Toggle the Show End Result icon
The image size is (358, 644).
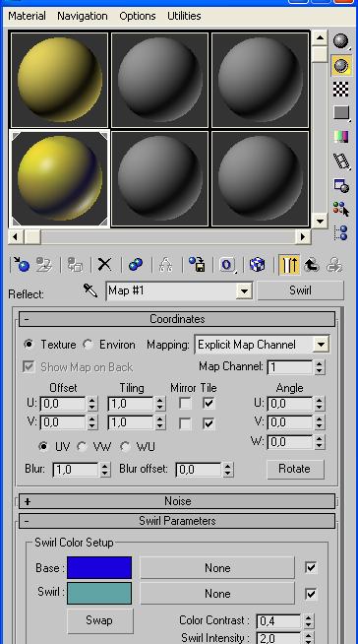point(289,265)
